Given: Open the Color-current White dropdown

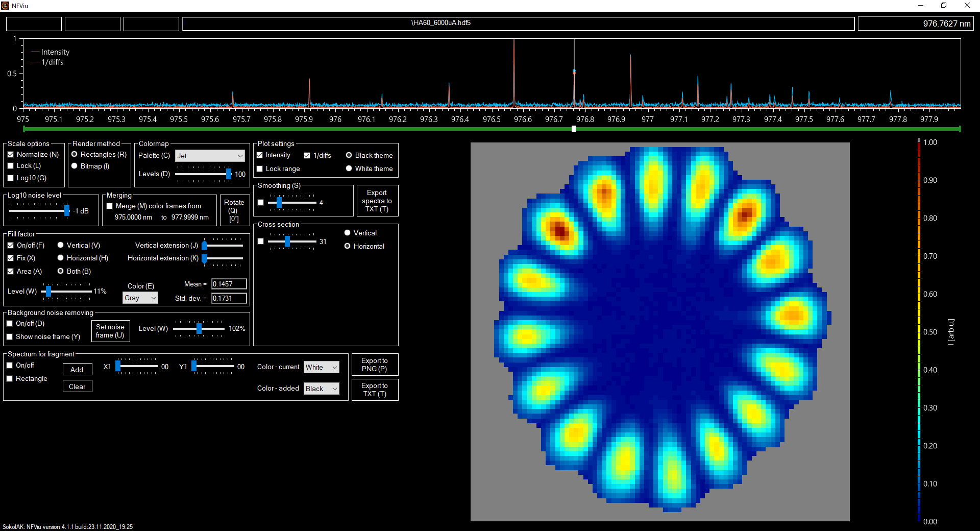Looking at the screenshot, I should [x=321, y=367].
